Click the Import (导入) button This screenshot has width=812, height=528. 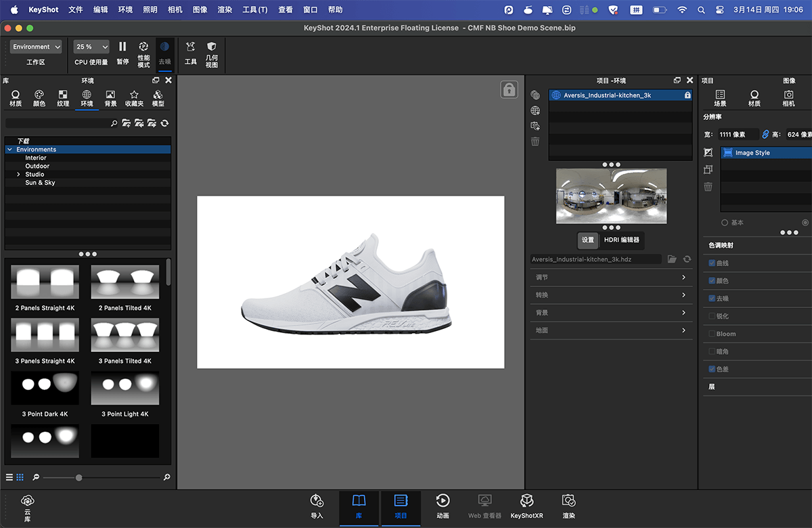[317, 506]
